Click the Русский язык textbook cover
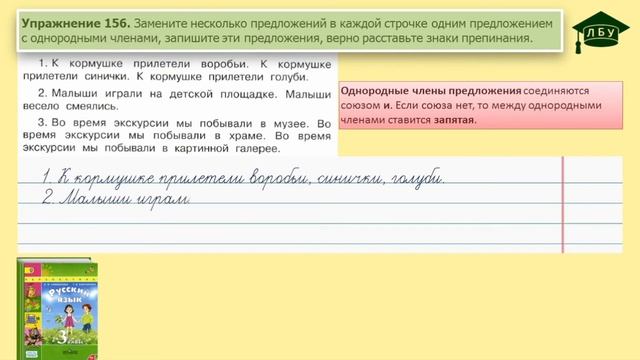 tap(58, 309)
